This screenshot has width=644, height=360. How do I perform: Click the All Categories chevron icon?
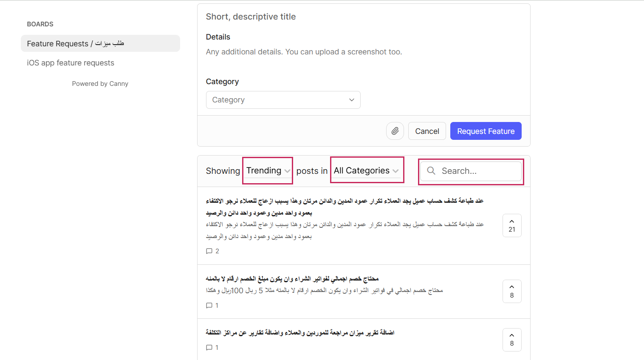point(396,170)
